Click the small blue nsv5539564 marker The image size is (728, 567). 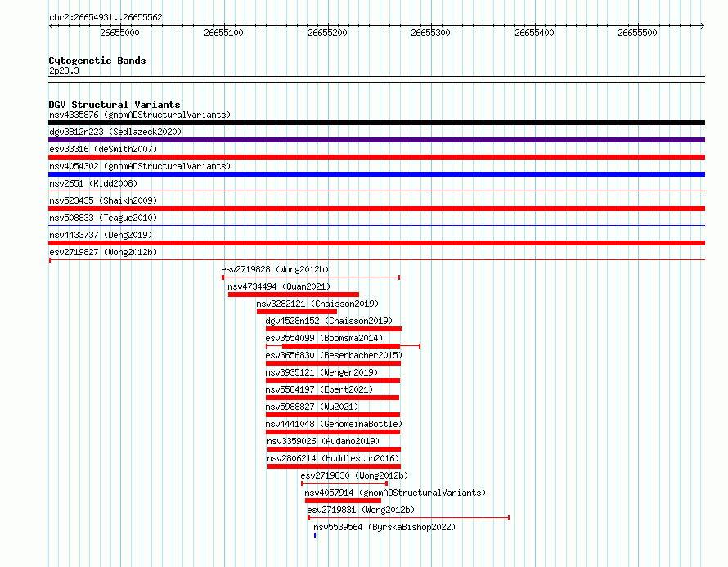point(315,535)
